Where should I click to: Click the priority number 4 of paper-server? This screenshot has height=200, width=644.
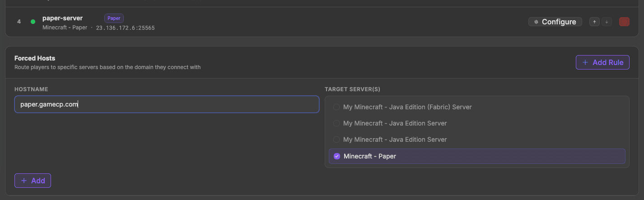tap(19, 22)
